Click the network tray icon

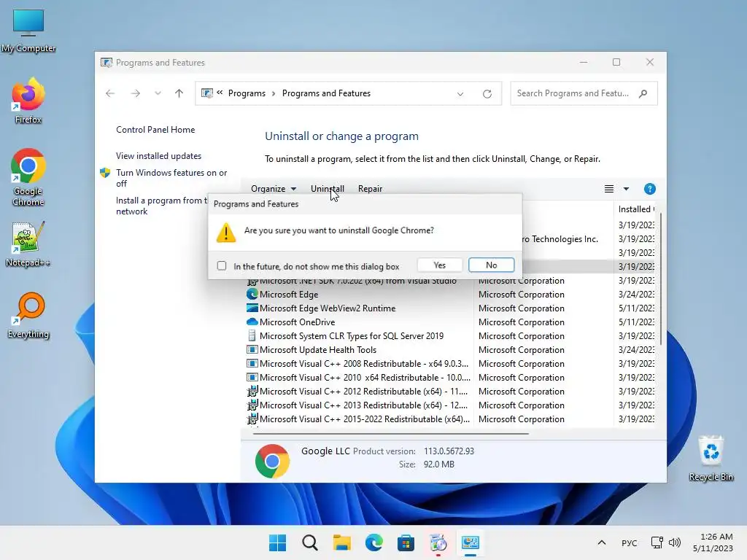pos(657,542)
